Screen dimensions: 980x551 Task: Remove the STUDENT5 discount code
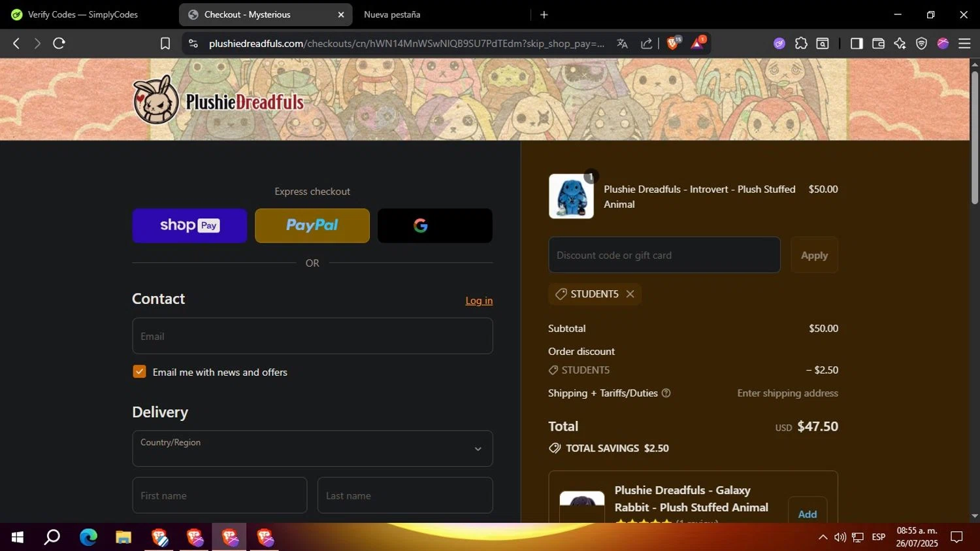(630, 294)
